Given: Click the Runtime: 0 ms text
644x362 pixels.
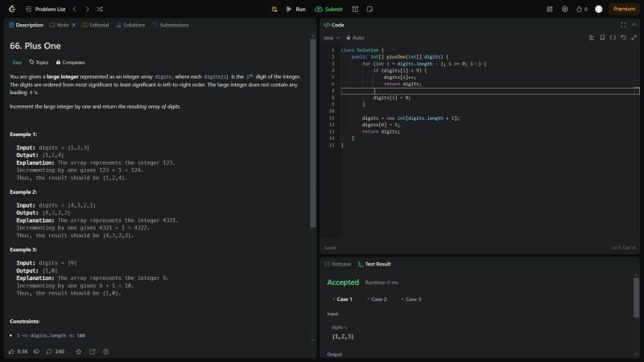Looking at the screenshot, I should [382, 282].
